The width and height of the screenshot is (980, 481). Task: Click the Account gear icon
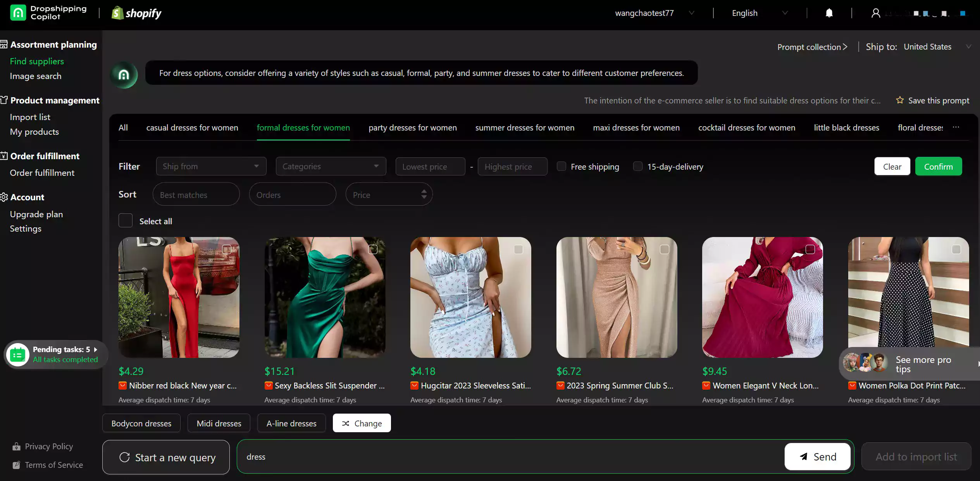tap(4, 197)
